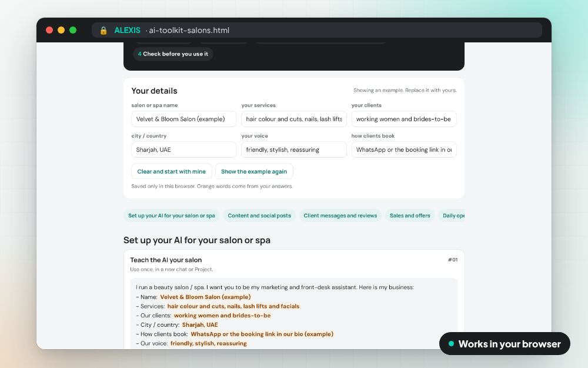This screenshot has width=588, height=368.
Task: Click the 'Your details' heading
Action: 154,91
